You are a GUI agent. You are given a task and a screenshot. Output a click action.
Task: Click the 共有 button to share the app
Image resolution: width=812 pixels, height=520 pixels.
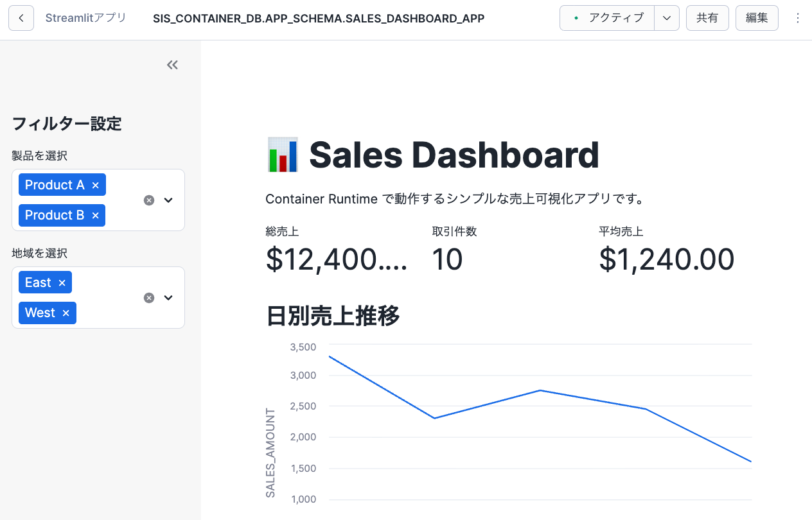707,18
